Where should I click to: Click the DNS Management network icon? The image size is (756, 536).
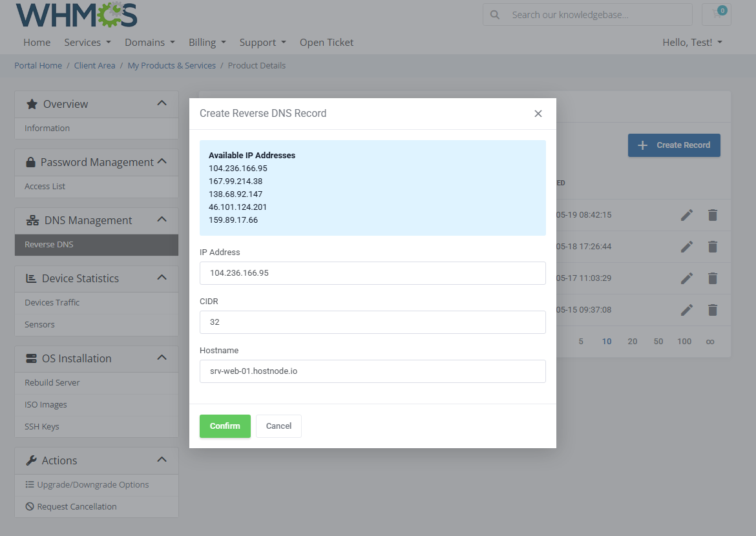tap(32, 220)
